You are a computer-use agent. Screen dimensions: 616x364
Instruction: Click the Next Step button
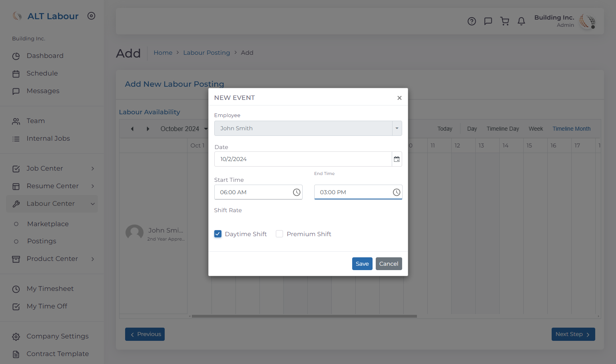tap(573, 334)
